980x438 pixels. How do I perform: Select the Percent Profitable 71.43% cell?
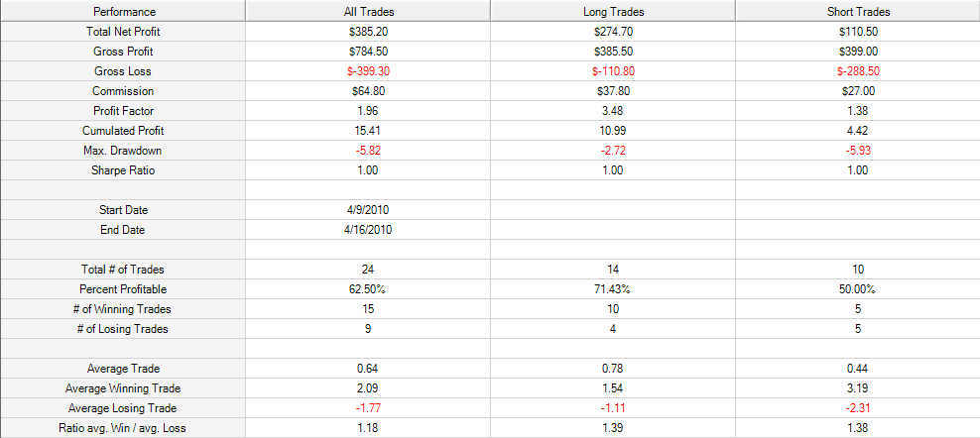pyautogui.click(x=613, y=289)
